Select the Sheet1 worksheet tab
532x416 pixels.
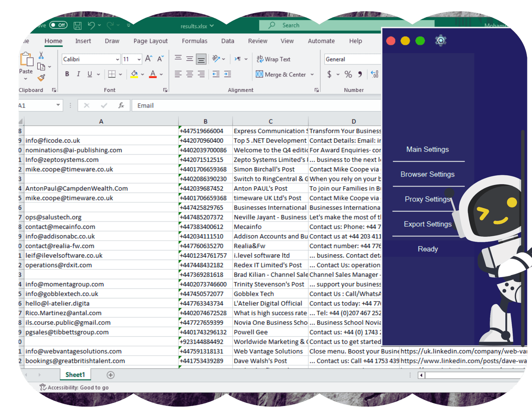[75, 375]
